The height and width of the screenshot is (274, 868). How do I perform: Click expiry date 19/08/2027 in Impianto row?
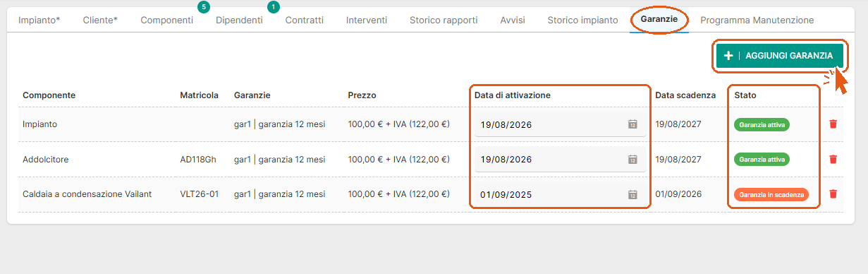pyautogui.click(x=678, y=124)
